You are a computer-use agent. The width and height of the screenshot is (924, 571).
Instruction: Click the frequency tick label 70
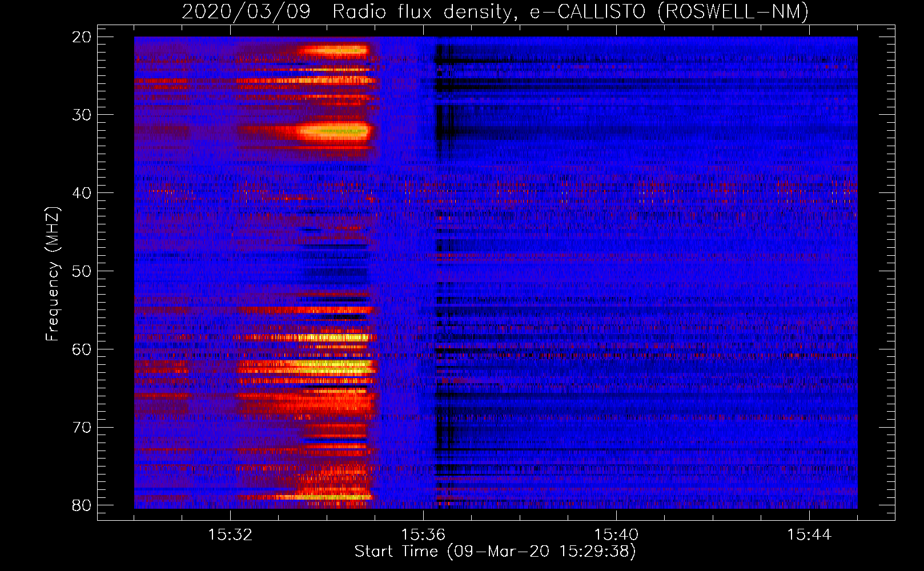(x=82, y=428)
